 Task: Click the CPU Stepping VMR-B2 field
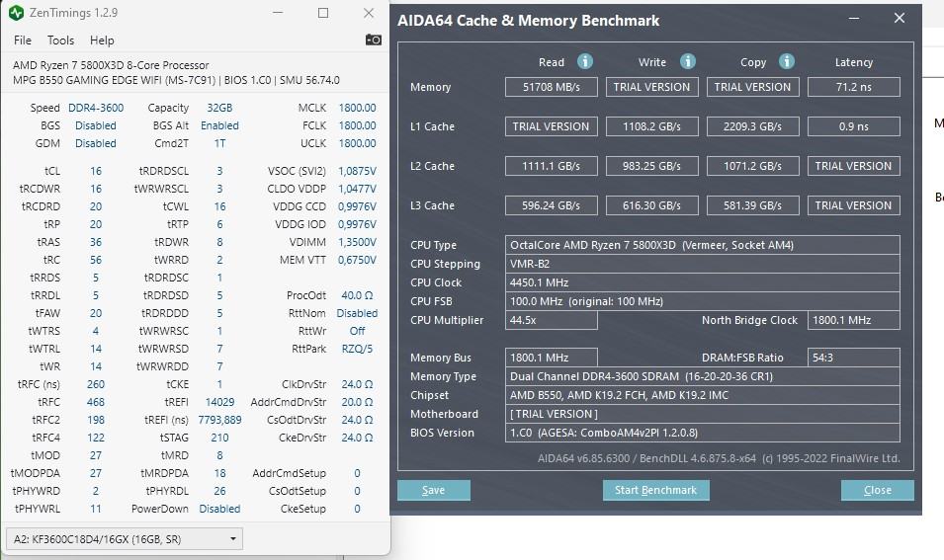coord(703,264)
